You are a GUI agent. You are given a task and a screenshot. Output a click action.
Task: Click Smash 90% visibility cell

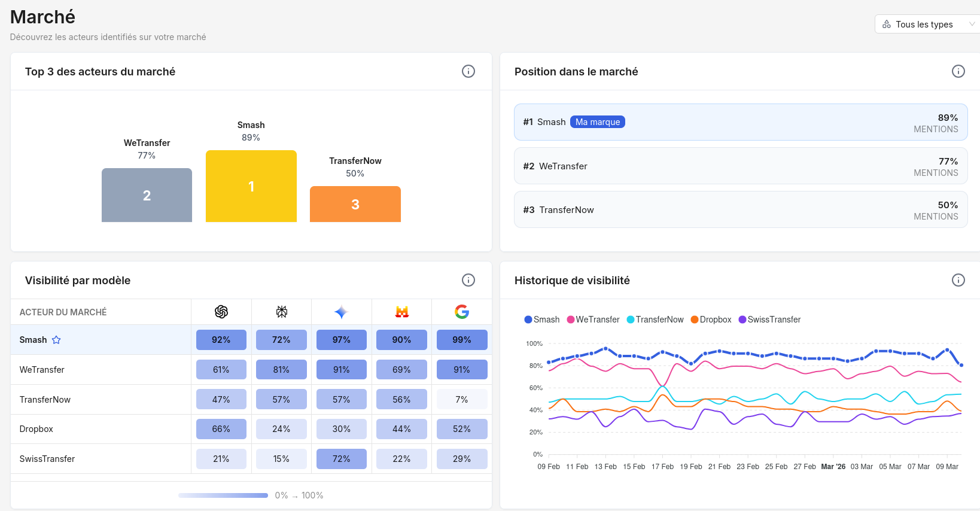[401, 340]
